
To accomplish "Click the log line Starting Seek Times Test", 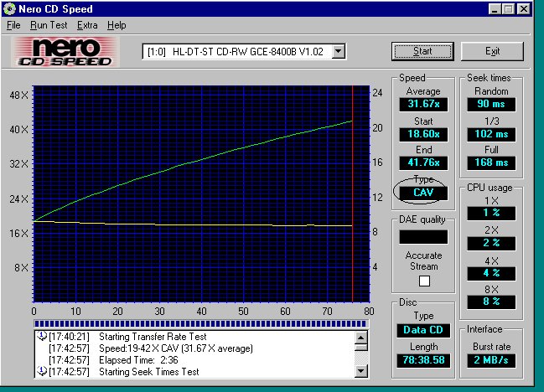I will pos(149,372).
